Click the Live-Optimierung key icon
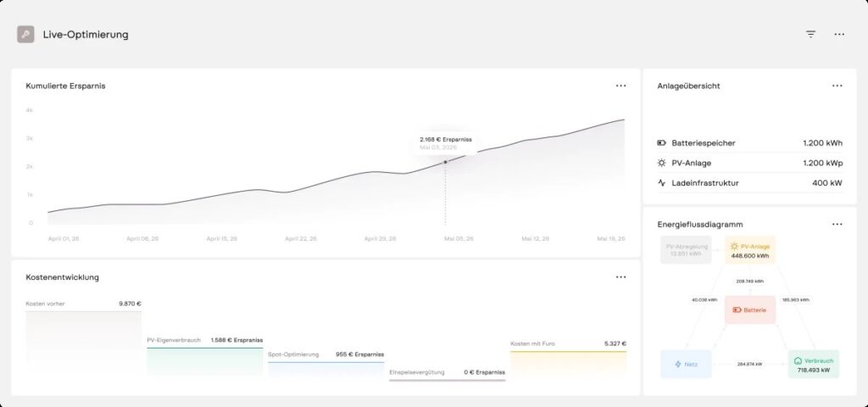The height and width of the screenshot is (407, 868). click(25, 34)
